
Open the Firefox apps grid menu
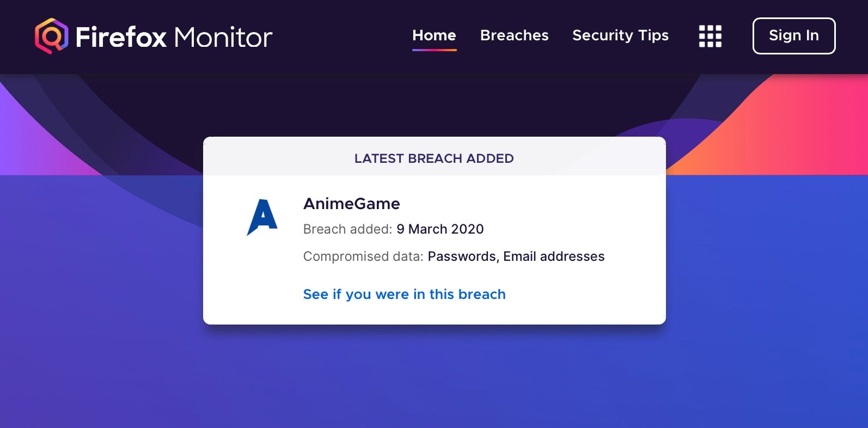tap(710, 36)
